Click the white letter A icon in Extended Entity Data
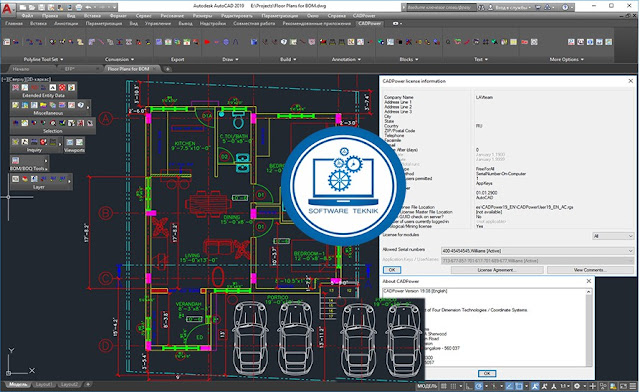640x392 pixels. click(x=53, y=87)
